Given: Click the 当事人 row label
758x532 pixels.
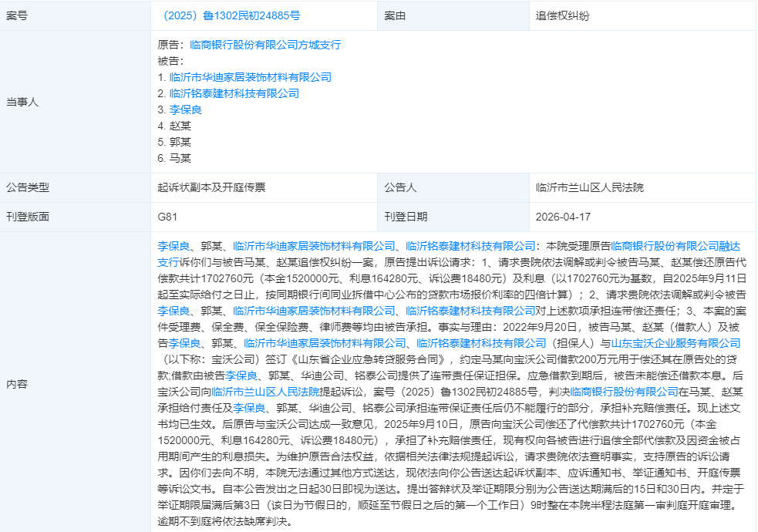Looking at the screenshot, I should pos(22,102).
